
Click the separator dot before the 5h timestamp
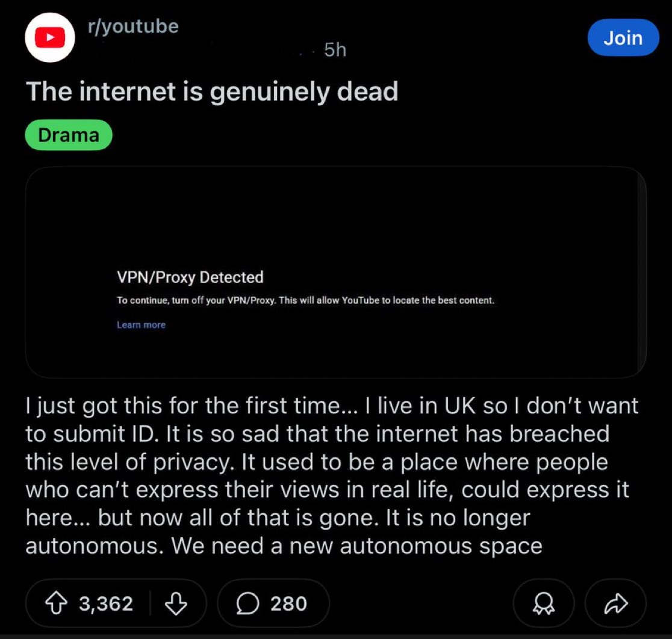pos(313,52)
